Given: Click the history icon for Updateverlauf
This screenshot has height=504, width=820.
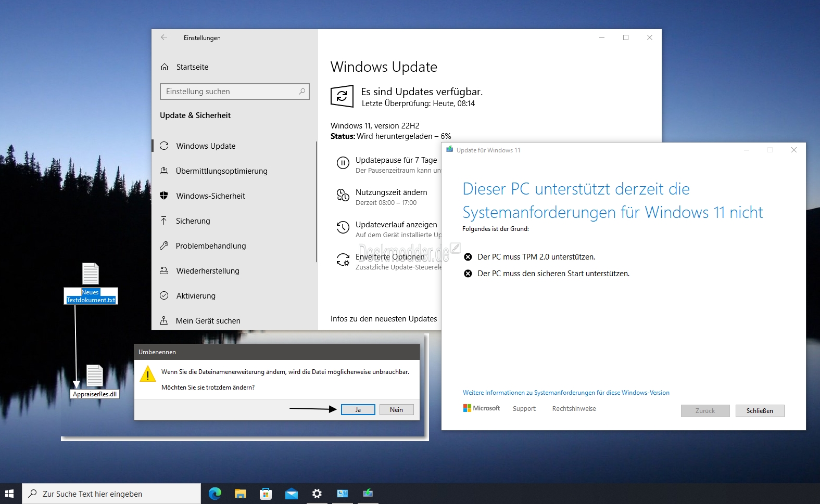Looking at the screenshot, I should [x=343, y=227].
